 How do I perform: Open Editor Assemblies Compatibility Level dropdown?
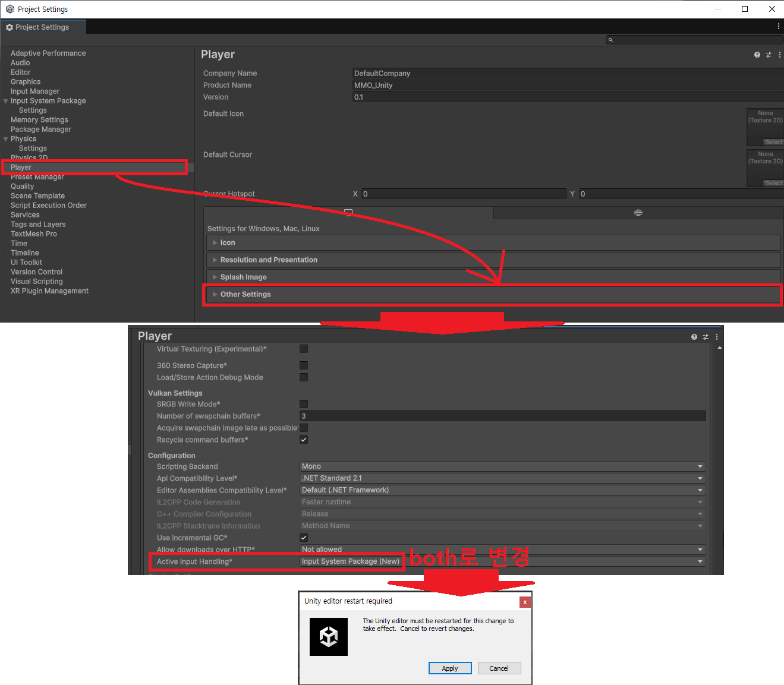[503, 490]
